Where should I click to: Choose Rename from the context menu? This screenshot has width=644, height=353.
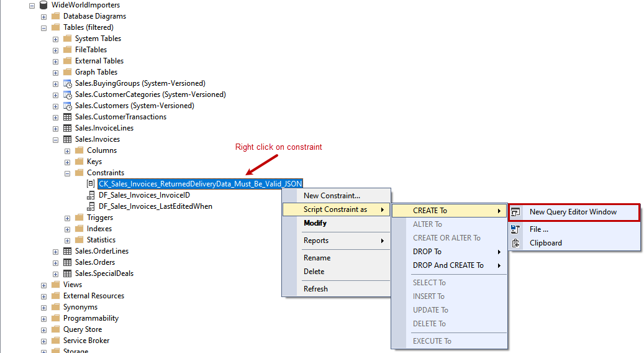(336, 258)
